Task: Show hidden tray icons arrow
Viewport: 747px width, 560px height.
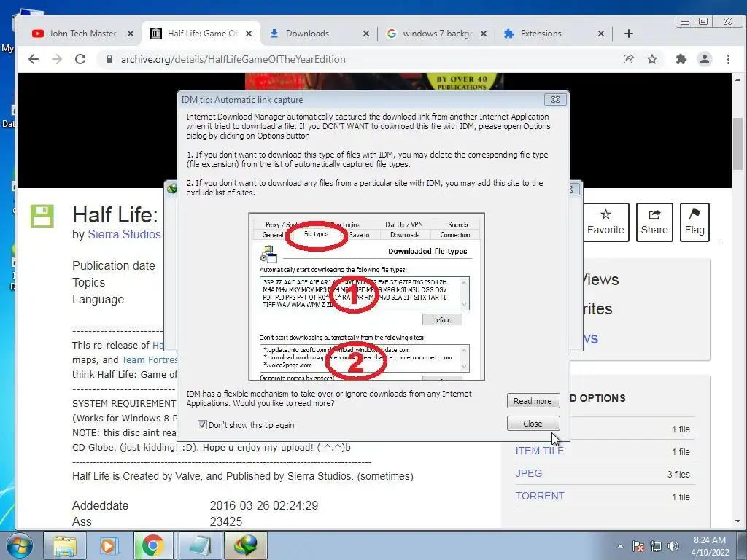Action: point(620,546)
